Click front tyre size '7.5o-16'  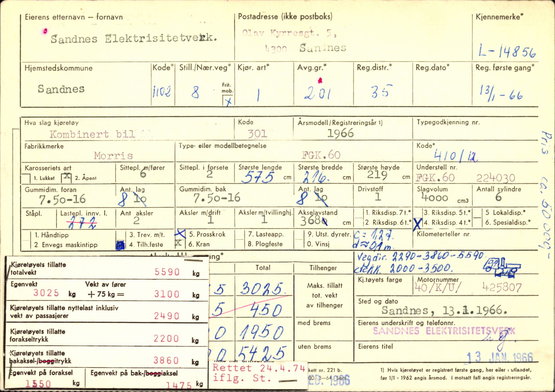(62, 200)
